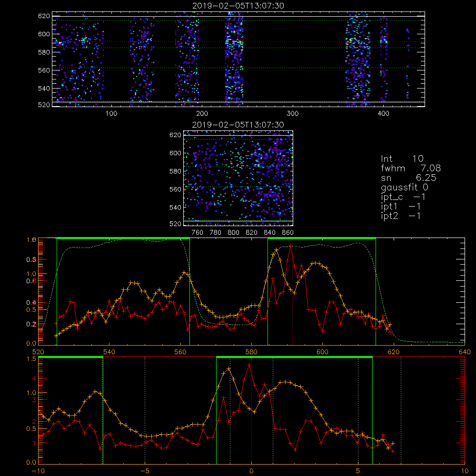The width and height of the screenshot is (476, 476).
Task: Click the 560 y-axis label of top panel
Action: (x=44, y=70)
